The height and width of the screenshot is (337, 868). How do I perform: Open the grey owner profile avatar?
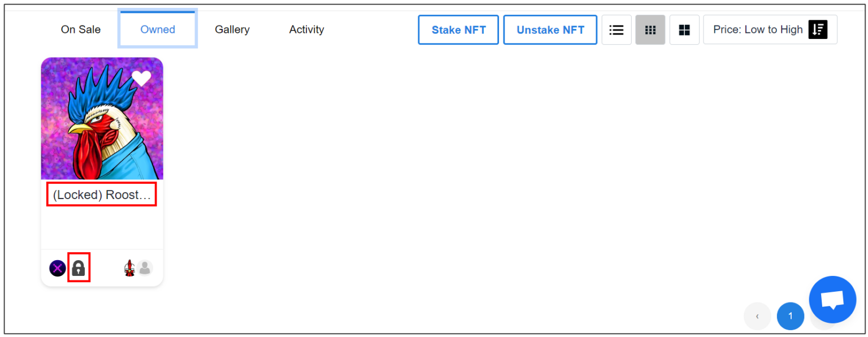[145, 268]
